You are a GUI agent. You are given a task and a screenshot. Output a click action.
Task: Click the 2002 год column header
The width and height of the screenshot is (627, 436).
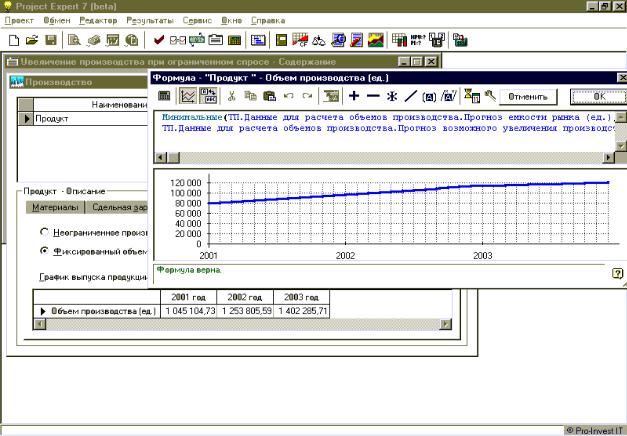point(245,297)
